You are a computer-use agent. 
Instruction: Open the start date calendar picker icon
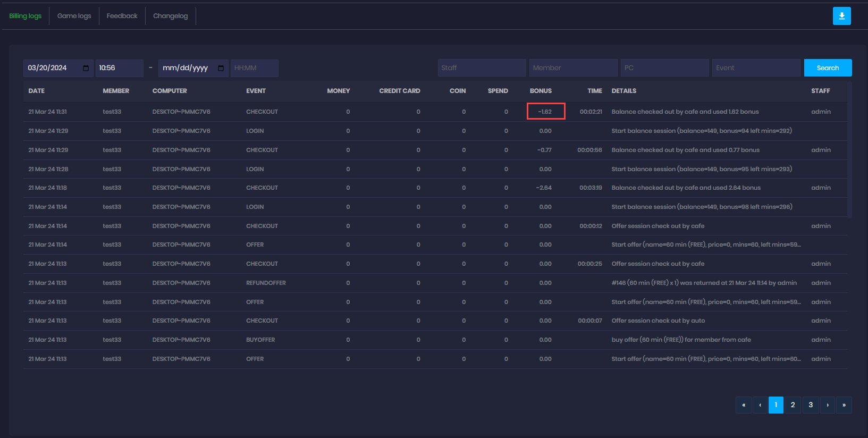point(86,68)
